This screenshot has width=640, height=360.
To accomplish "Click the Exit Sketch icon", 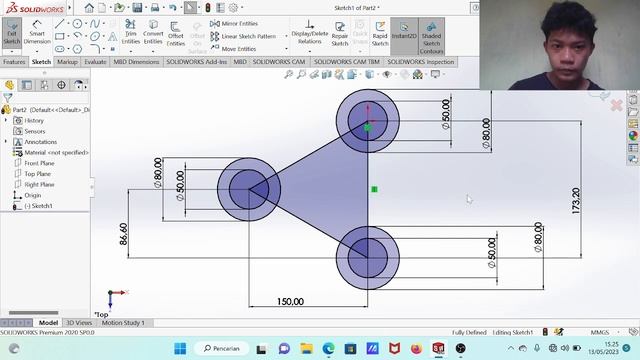I will click(12, 33).
